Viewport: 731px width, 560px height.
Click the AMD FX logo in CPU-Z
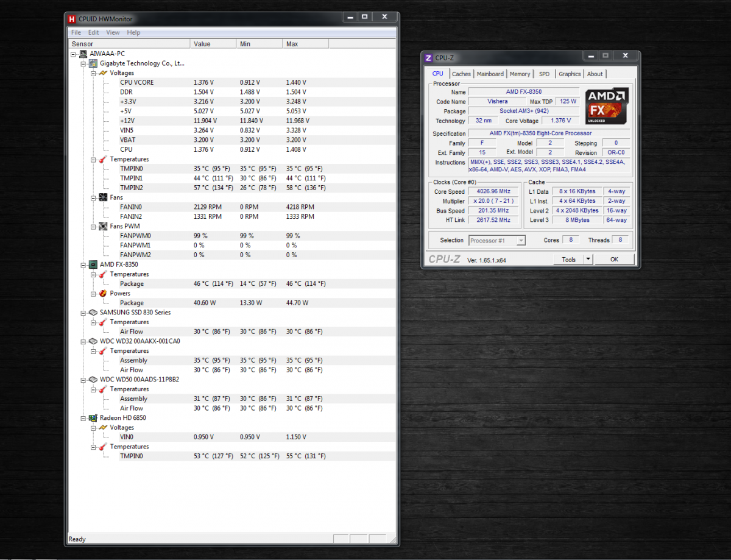click(x=607, y=106)
